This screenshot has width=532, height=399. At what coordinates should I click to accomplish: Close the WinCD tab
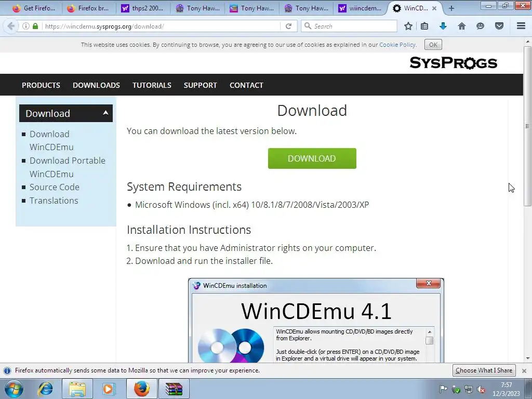point(434,8)
